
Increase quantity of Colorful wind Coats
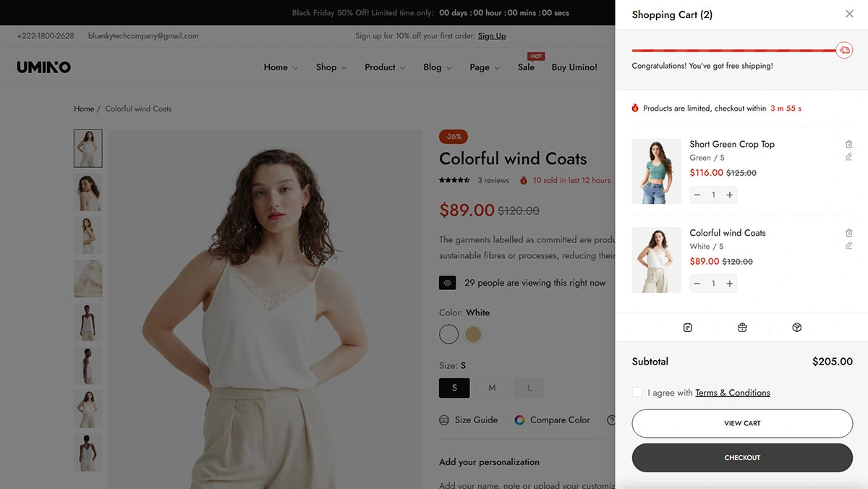pos(729,283)
